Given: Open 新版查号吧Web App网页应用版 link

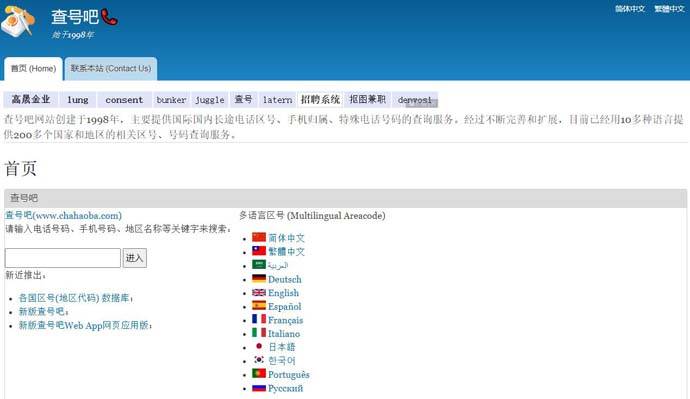Looking at the screenshot, I should pyautogui.click(x=84, y=325).
